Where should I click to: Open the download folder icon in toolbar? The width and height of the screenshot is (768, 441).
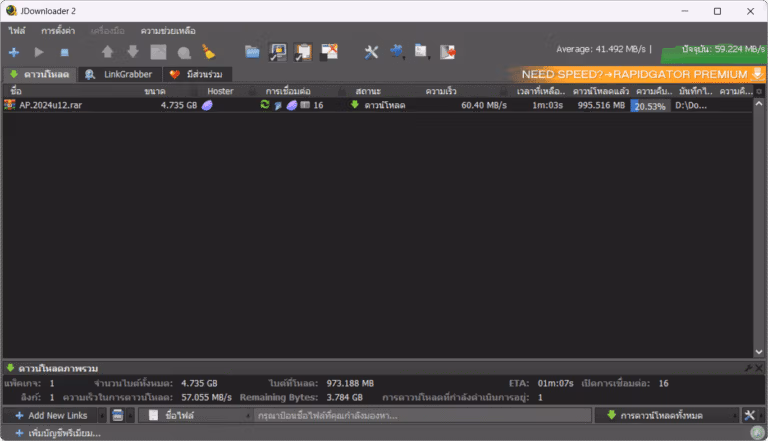[252, 51]
